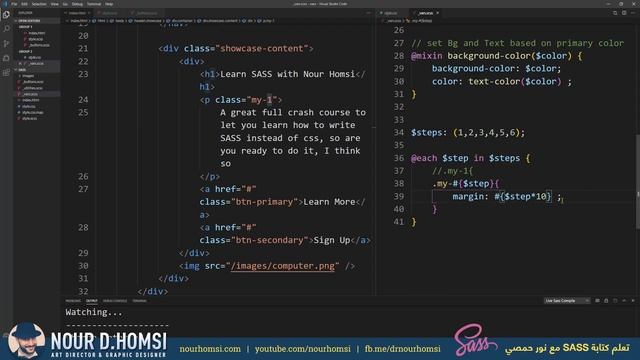Click the html breadcrumb in left editor

point(100,20)
